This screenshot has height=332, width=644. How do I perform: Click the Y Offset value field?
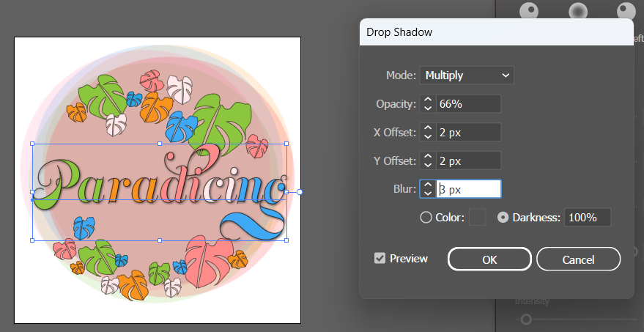coord(469,161)
